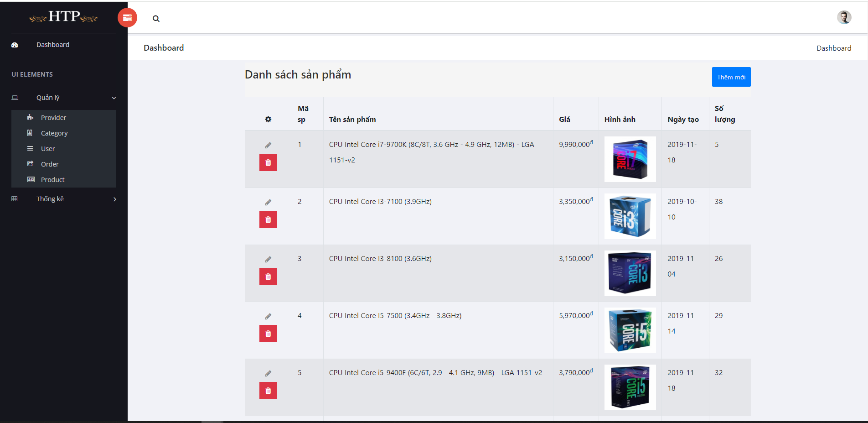Click the Core I5-7500 product image
This screenshot has width=868, height=423.
(630, 330)
